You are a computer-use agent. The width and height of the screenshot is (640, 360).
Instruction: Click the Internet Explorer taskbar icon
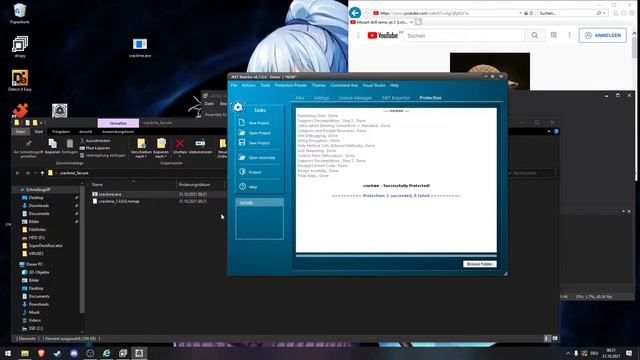[107, 353]
